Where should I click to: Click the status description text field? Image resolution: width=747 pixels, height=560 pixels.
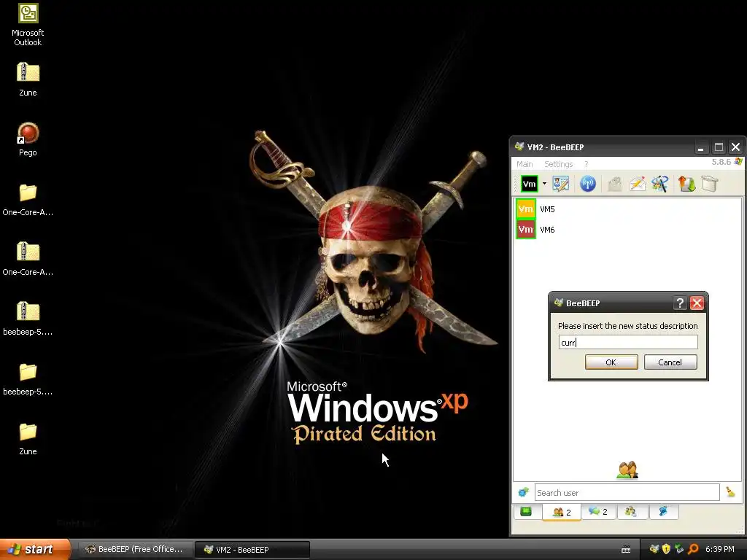628,343
